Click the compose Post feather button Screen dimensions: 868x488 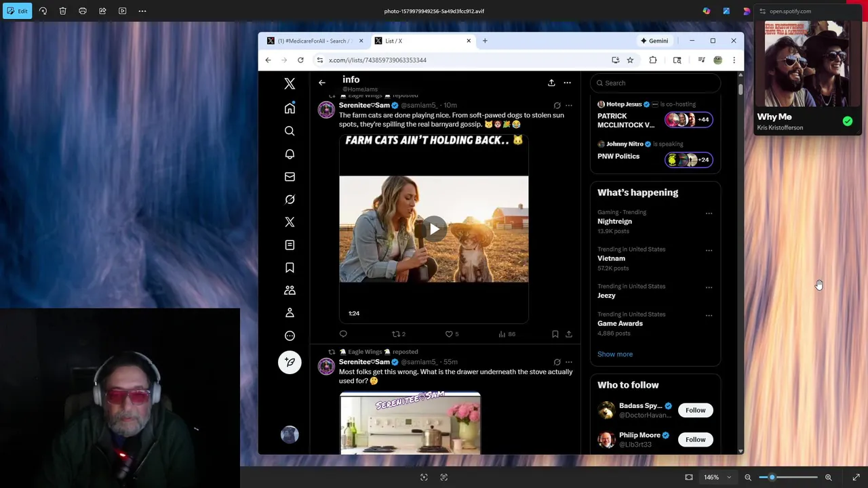290,362
